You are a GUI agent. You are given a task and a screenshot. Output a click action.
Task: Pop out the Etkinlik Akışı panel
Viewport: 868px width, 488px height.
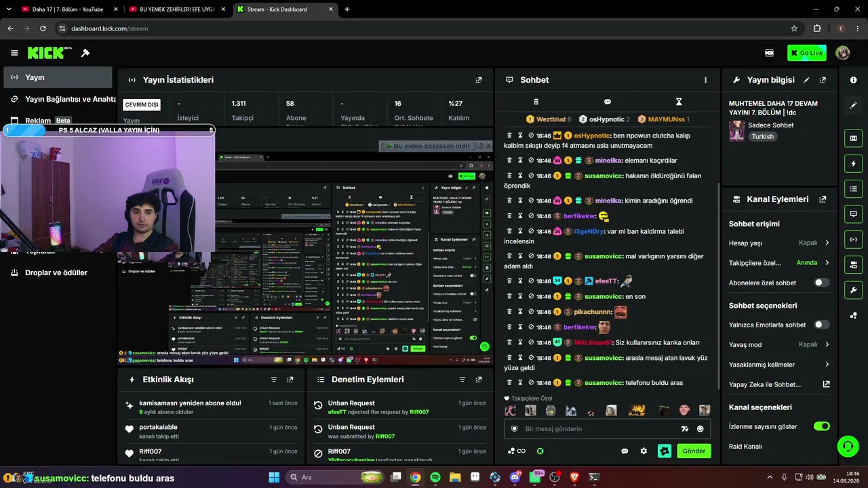pyautogui.click(x=290, y=380)
